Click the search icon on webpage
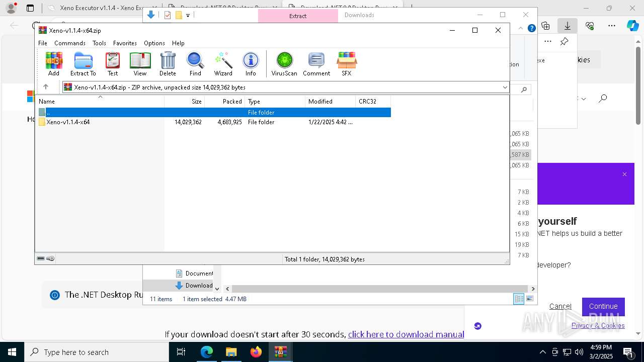Viewport: 644px width, 362px height. (x=603, y=99)
